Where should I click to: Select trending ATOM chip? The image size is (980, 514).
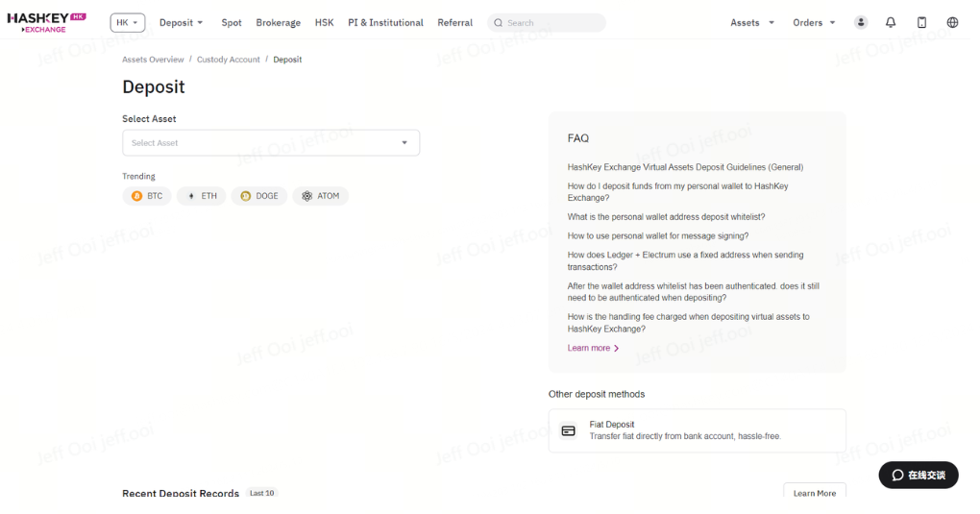pos(321,196)
